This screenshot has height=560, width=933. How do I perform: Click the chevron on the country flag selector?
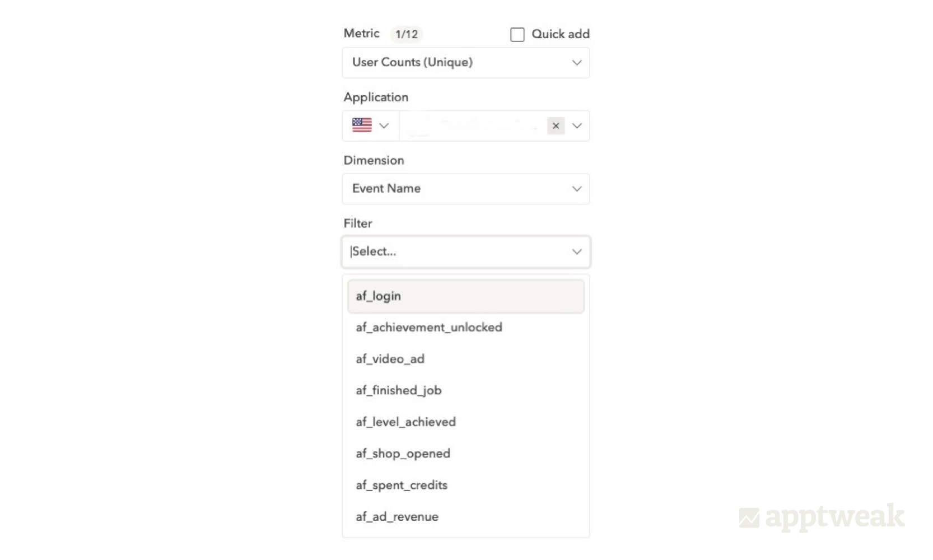[x=384, y=125]
